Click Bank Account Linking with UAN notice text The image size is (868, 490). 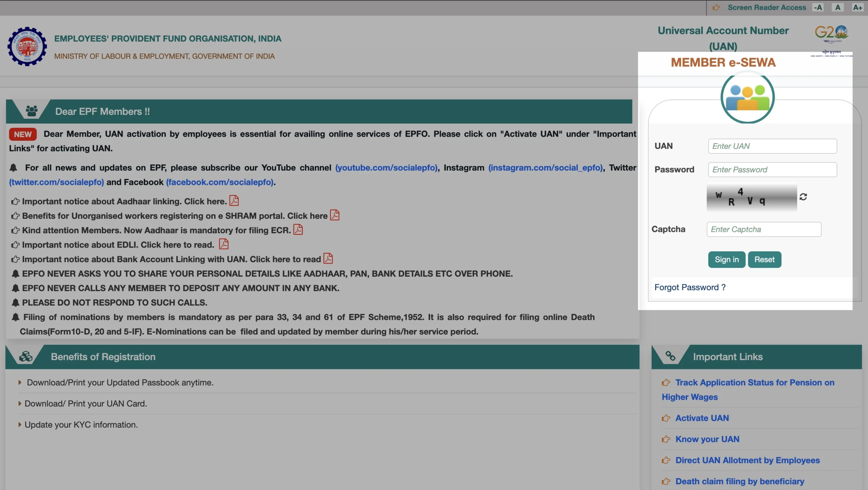point(172,259)
